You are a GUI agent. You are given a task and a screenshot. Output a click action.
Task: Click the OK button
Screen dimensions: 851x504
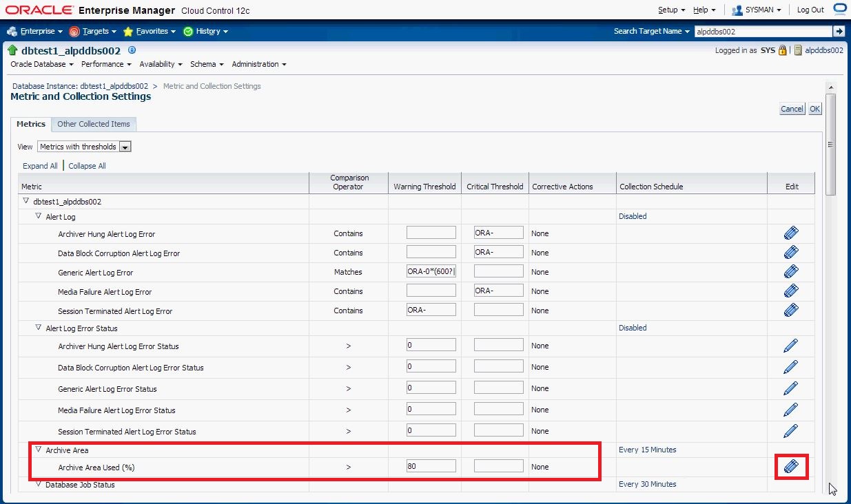pos(815,109)
